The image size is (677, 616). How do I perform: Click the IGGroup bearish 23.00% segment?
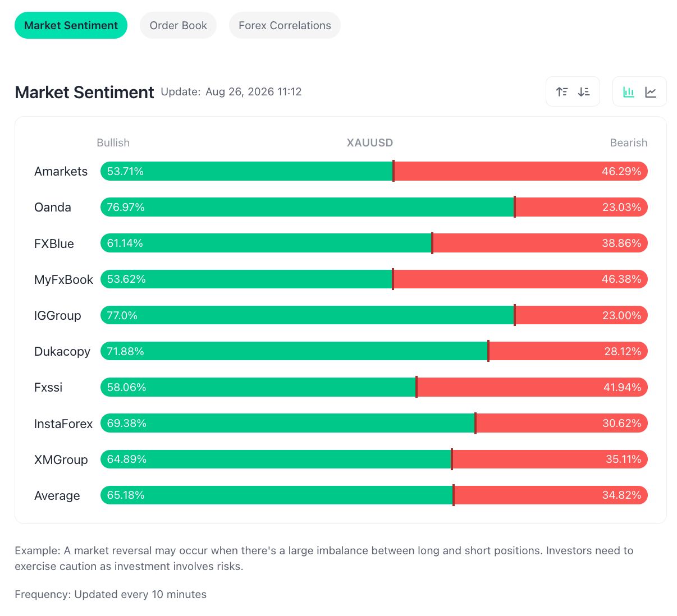pos(582,315)
